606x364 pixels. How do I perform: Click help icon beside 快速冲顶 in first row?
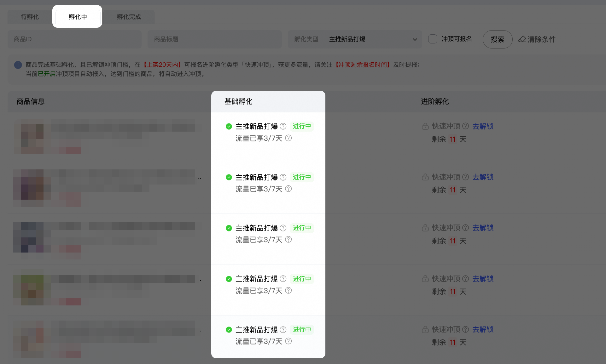[465, 126]
